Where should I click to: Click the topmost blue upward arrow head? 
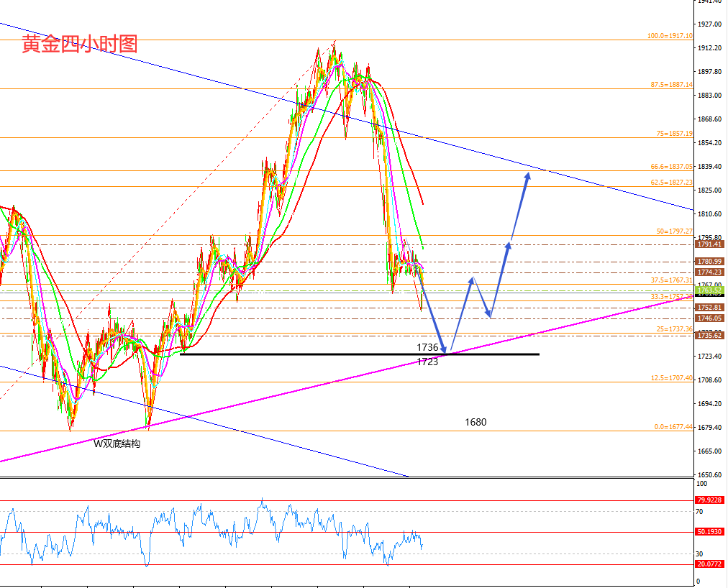click(x=528, y=175)
